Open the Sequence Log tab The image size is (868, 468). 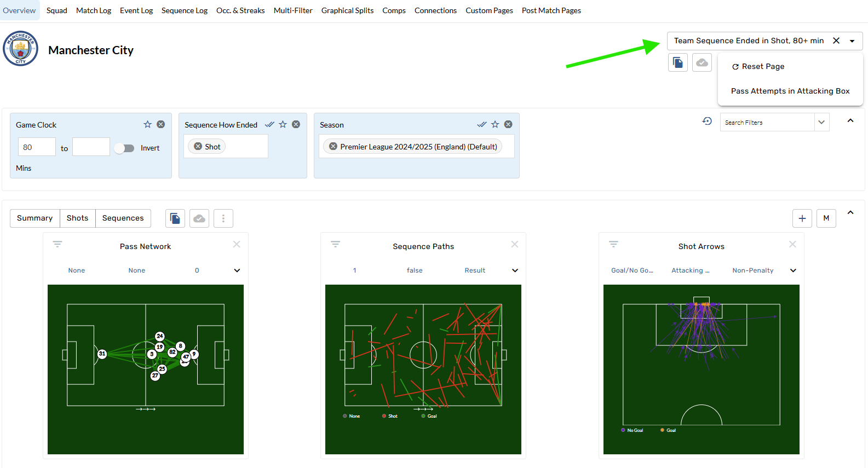(185, 10)
